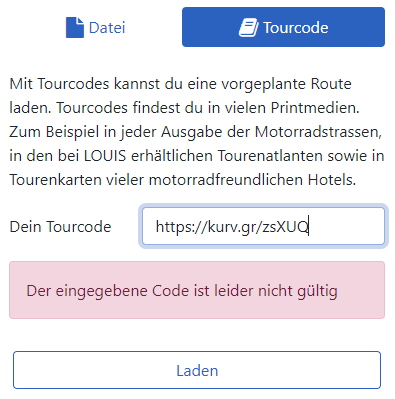Switch to the Datei tab
Image resolution: width=395 pixels, height=399 pixels.
tap(96, 27)
